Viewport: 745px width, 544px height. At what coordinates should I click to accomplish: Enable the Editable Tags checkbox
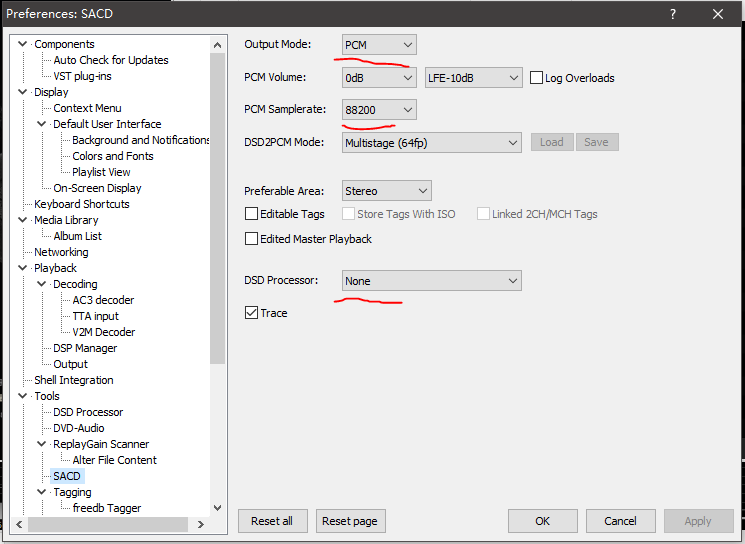pyautogui.click(x=252, y=214)
